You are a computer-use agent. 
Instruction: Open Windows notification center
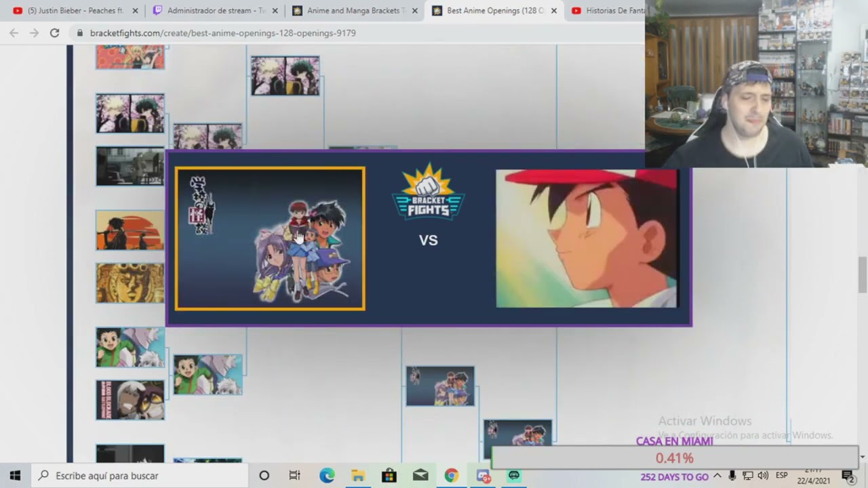(x=849, y=477)
